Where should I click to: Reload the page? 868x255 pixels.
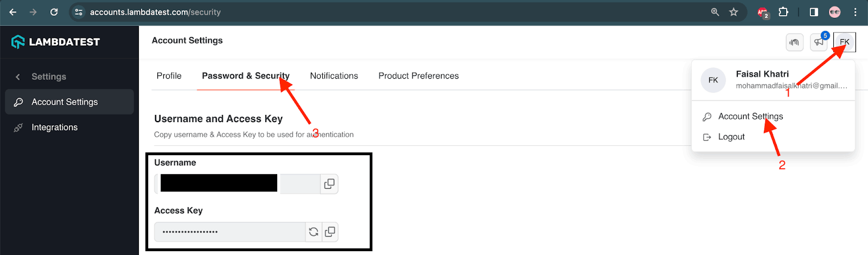(54, 12)
